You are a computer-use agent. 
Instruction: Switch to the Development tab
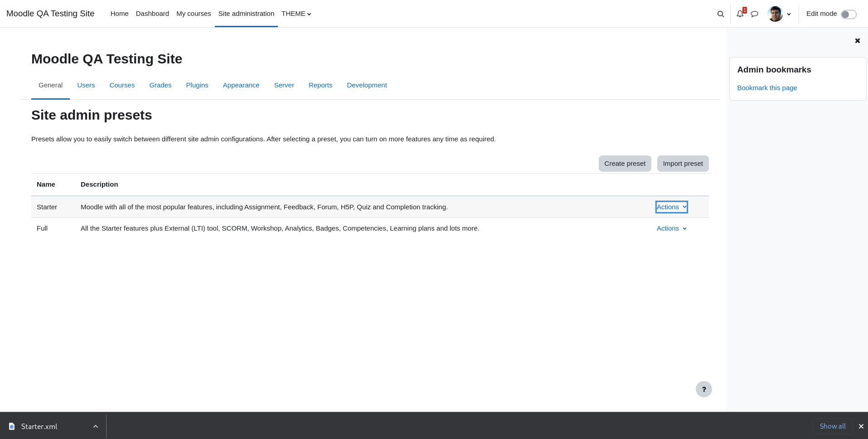click(367, 85)
